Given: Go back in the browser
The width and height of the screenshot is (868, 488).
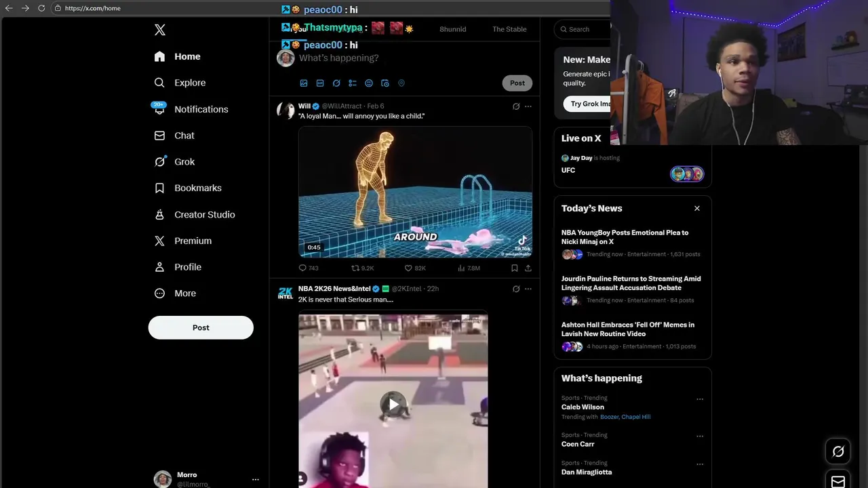Looking at the screenshot, I should pos(9,8).
